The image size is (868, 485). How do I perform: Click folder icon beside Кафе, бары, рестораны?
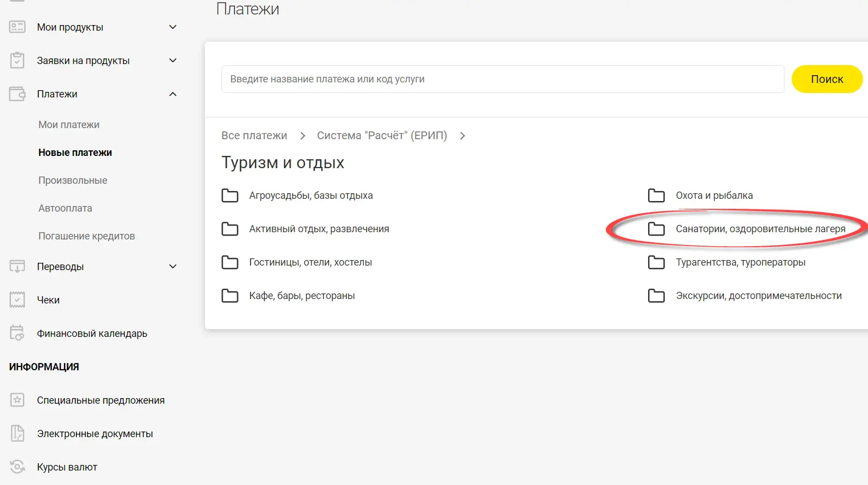229,296
